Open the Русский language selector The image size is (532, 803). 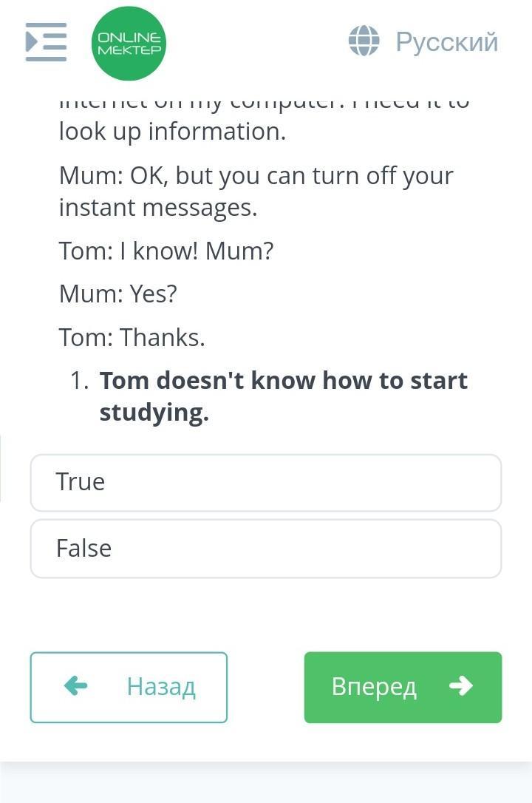pos(446,41)
